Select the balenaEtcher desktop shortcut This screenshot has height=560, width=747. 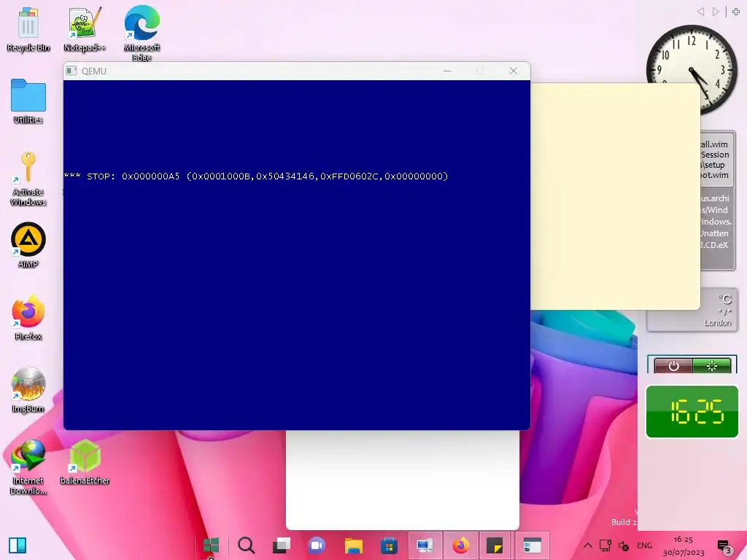click(85, 462)
